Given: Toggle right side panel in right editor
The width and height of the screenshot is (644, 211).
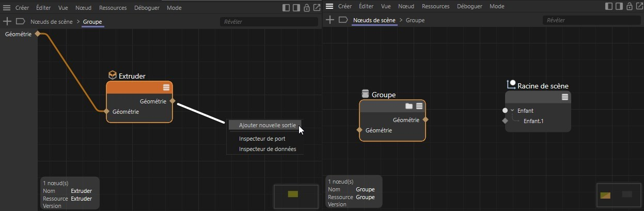Looking at the screenshot, I should (619, 7).
